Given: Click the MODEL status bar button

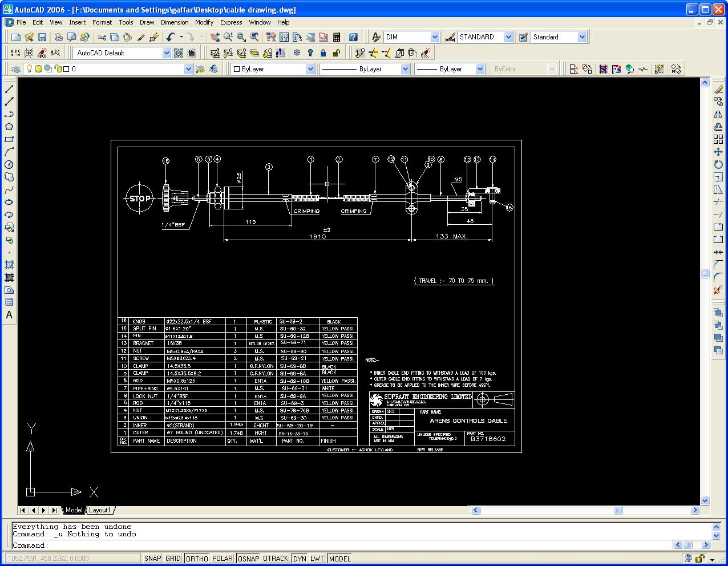Looking at the screenshot, I should click(x=340, y=559).
